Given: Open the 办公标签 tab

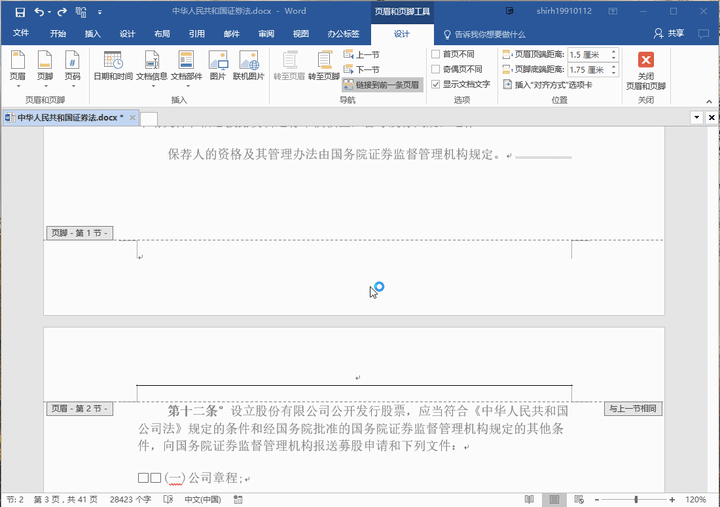Looking at the screenshot, I should pyautogui.click(x=343, y=34).
